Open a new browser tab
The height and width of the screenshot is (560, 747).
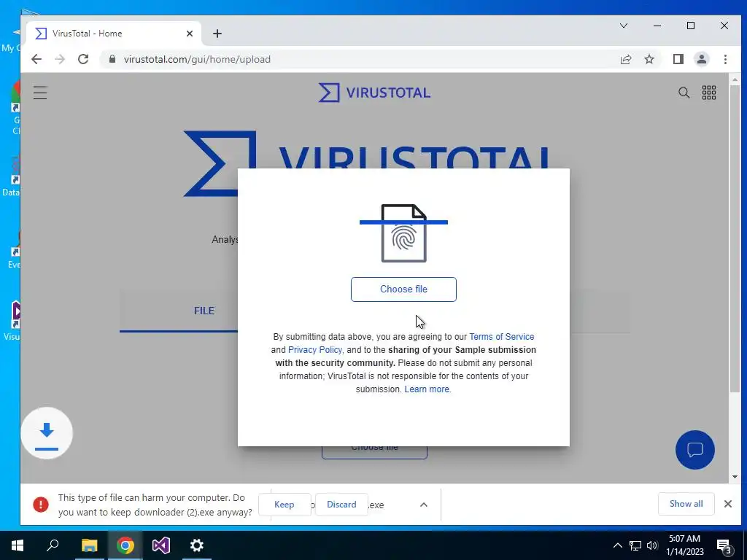tap(217, 34)
